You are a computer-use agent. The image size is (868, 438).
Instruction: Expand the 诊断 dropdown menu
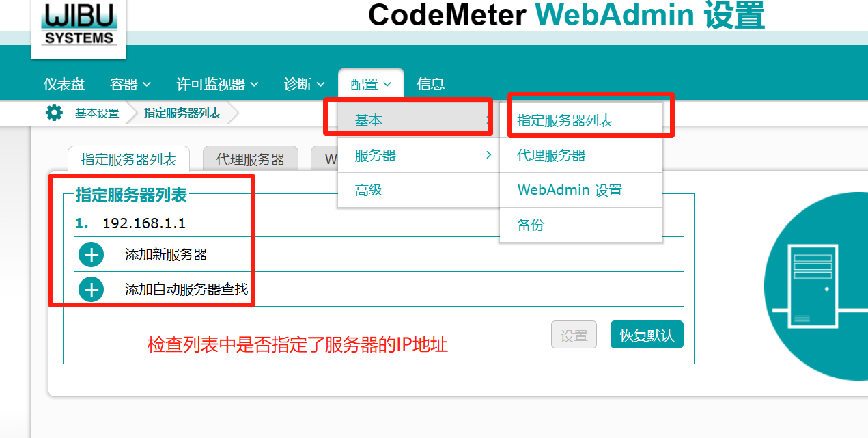click(x=305, y=84)
